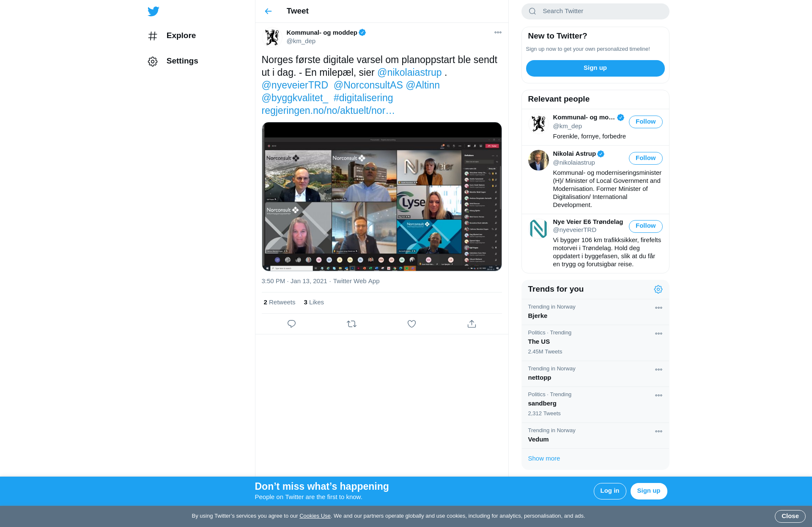Open @Altinn mention link
This screenshot has height=527, width=812.
point(422,85)
